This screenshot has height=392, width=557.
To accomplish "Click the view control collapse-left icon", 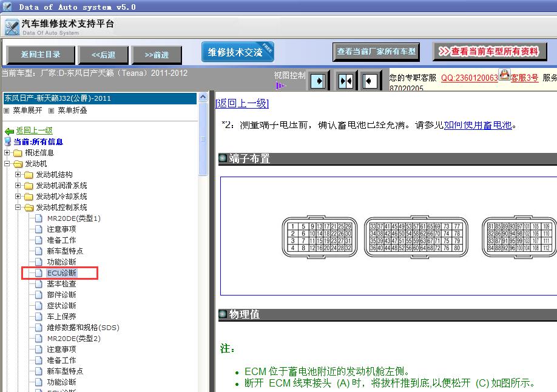I will coord(370,81).
